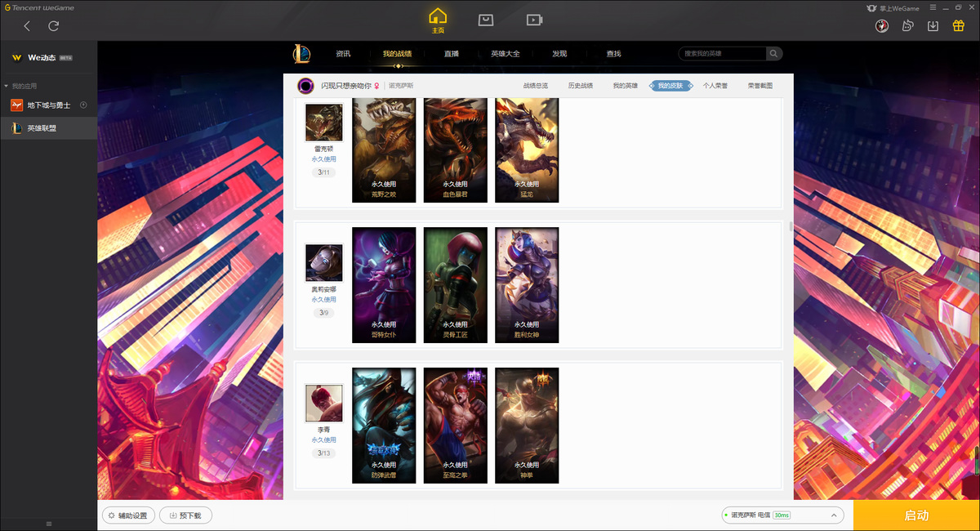Screen dimensions: 980x531
Task: Open the 血色暴君 skin card
Action: tap(456, 150)
